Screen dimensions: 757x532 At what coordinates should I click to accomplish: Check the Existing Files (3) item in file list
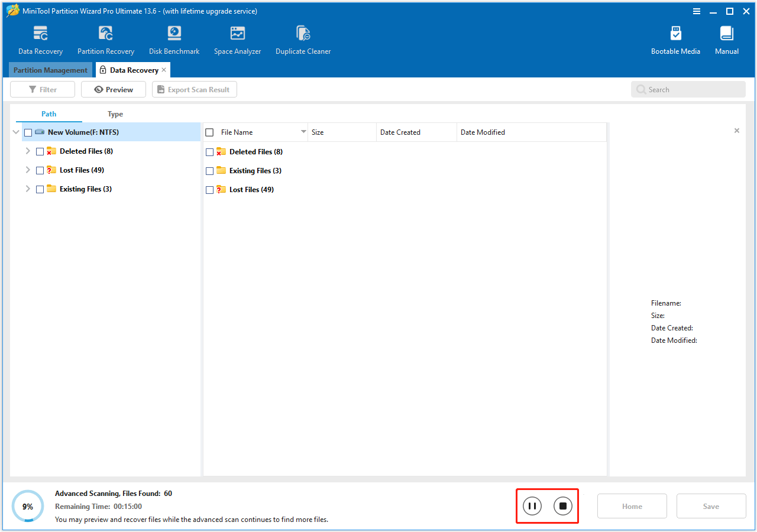tap(209, 170)
